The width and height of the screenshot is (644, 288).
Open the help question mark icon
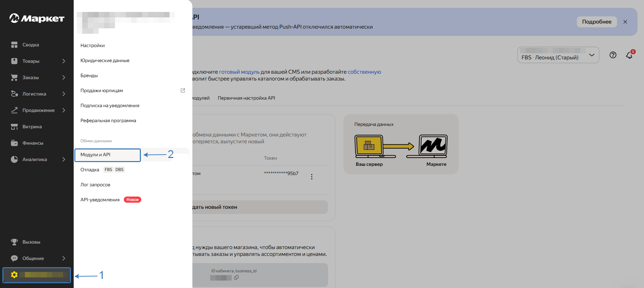coord(613,55)
